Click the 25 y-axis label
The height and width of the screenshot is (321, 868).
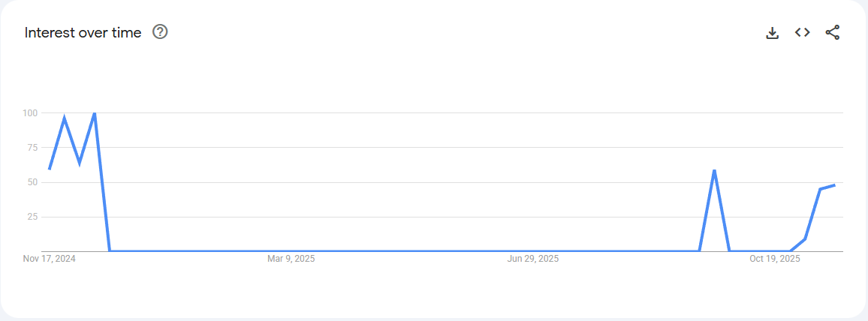click(x=32, y=217)
